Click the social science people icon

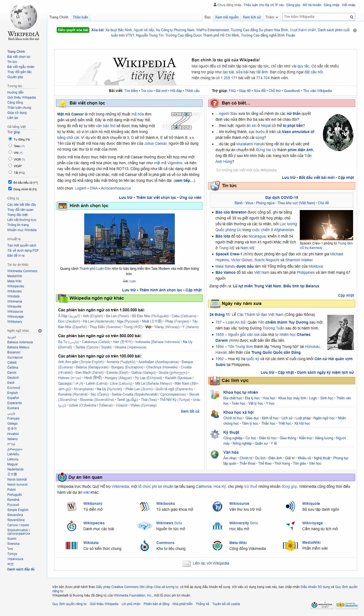click(x=215, y=414)
